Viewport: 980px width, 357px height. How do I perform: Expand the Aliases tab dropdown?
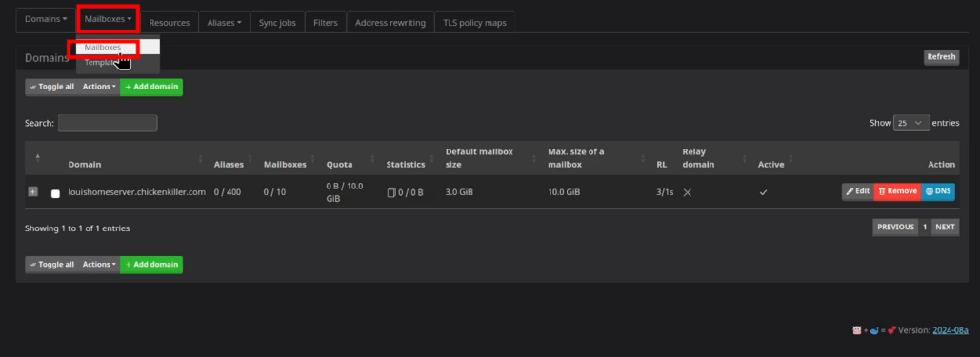click(x=225, y=23)
